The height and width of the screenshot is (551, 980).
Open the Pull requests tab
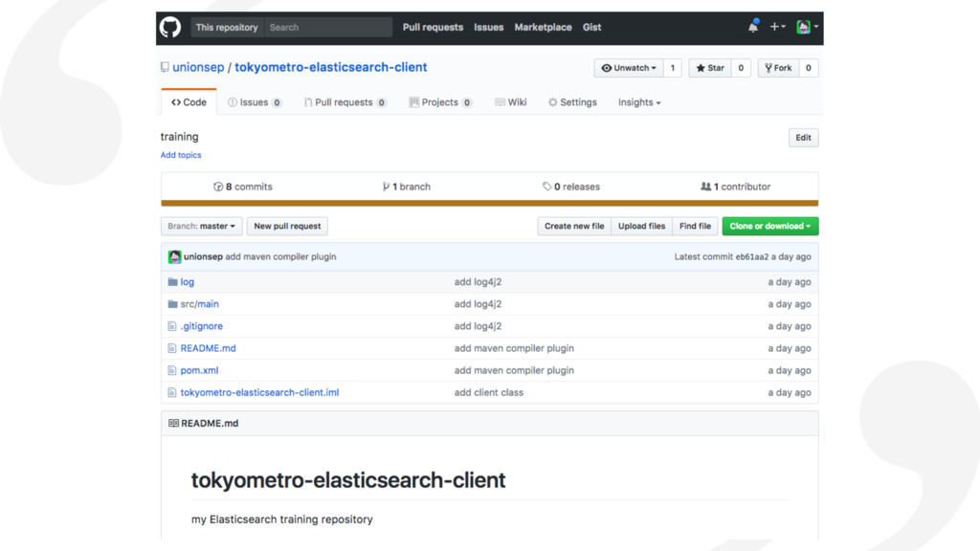click(344, 102)
